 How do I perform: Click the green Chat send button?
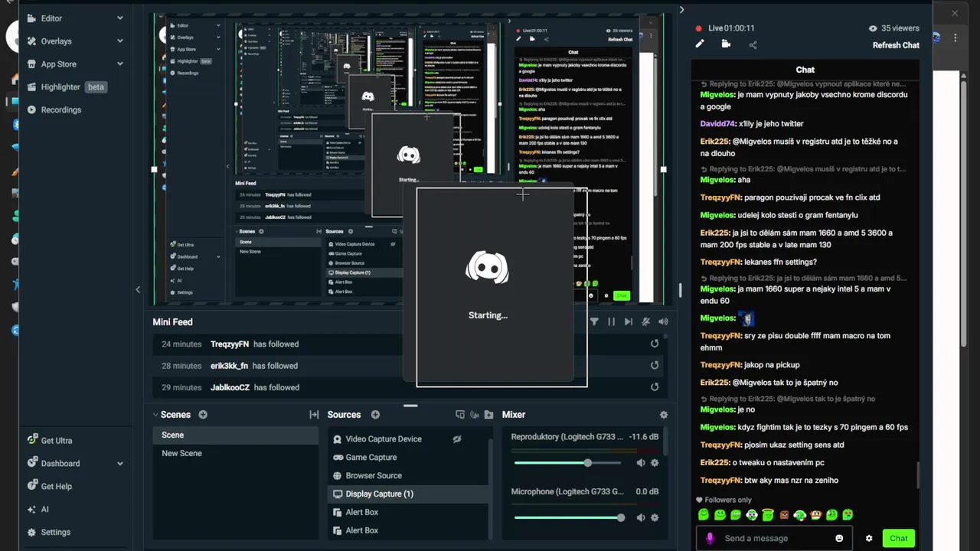pyautogui.click(x=899, y=539)
